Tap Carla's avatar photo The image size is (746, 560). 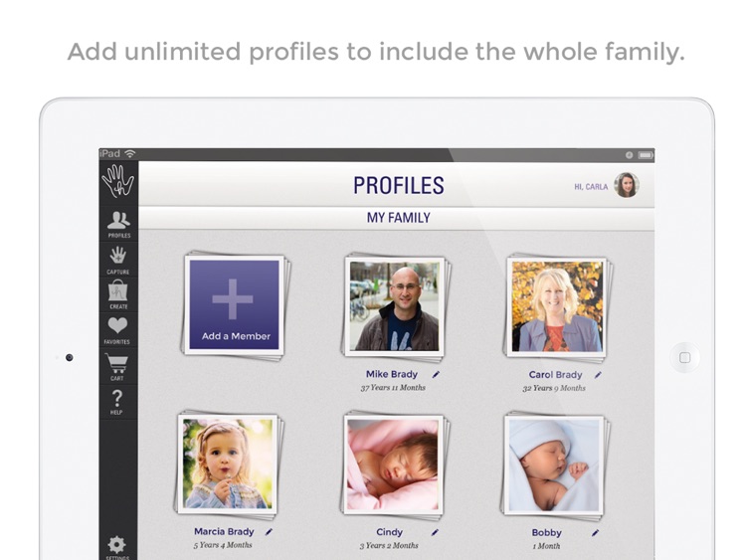coord(627,185)
